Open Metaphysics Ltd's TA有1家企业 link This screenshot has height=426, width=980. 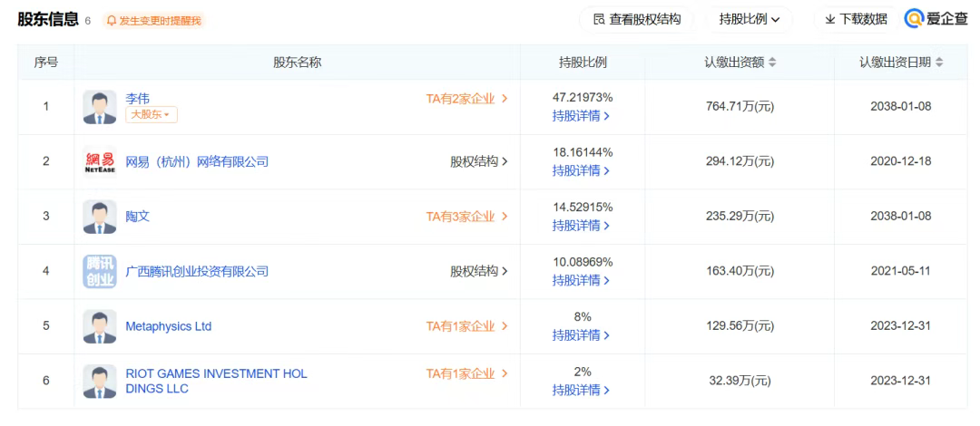click(x=467, y=326)
